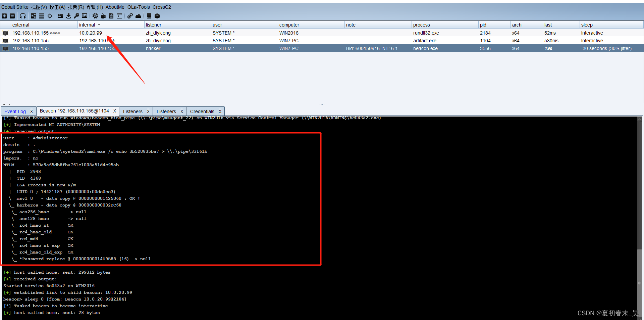
Task: Select the WIN2016 computer cell
Action: click(289, 33)
